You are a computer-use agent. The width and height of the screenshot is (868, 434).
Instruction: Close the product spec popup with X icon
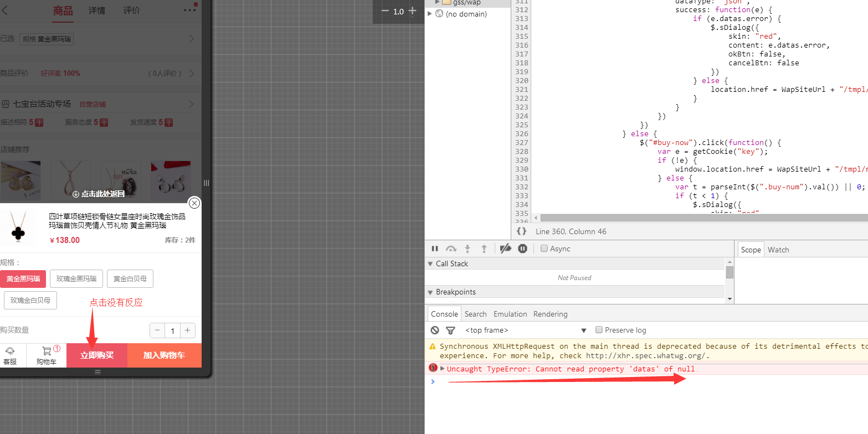pos(194,203)
